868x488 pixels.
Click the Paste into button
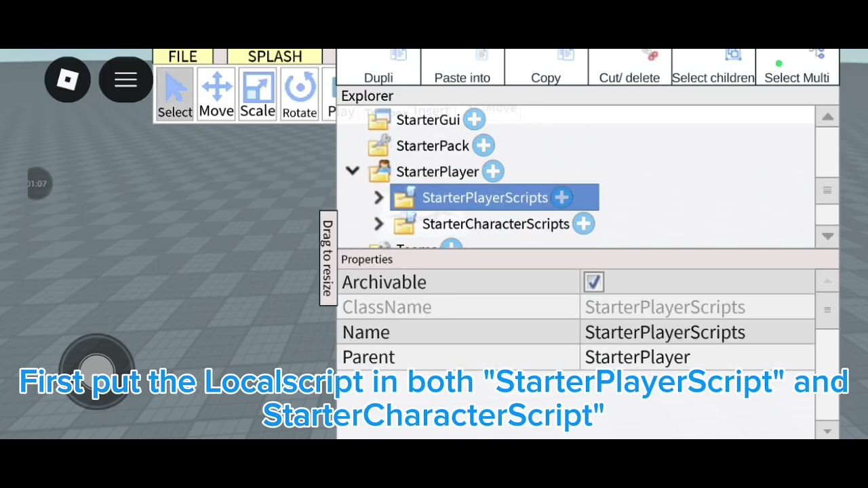pos(462,67)
